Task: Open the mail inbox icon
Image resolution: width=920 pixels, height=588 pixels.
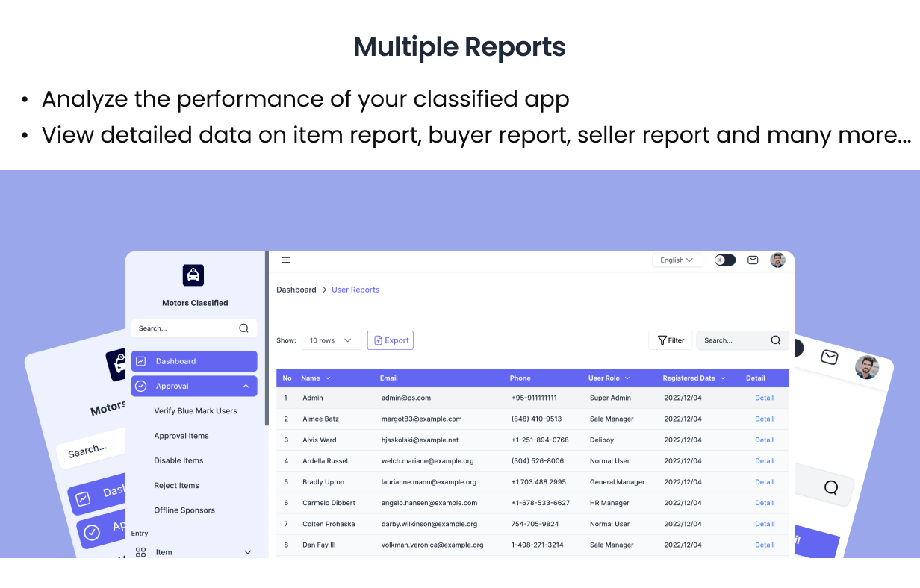Action: pyautogui.click(x=753, y=260)
